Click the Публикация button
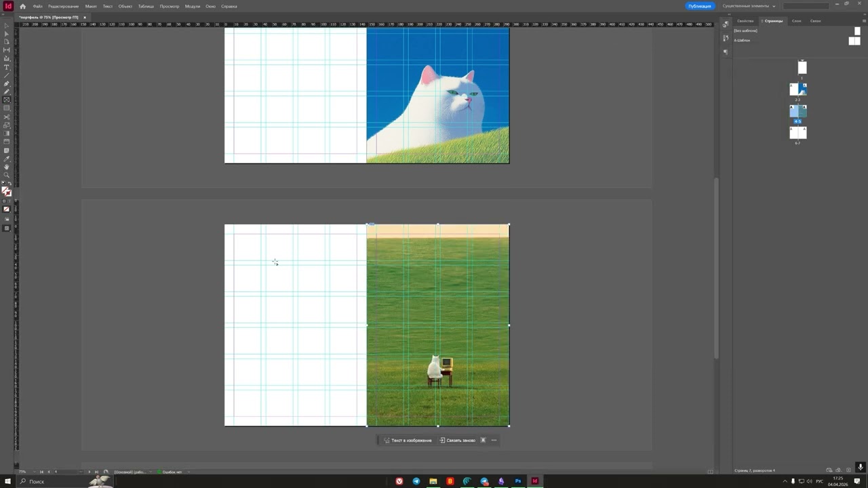Viewport: 868px width, 488px height. pyautogui.click(x=700, y=6)
